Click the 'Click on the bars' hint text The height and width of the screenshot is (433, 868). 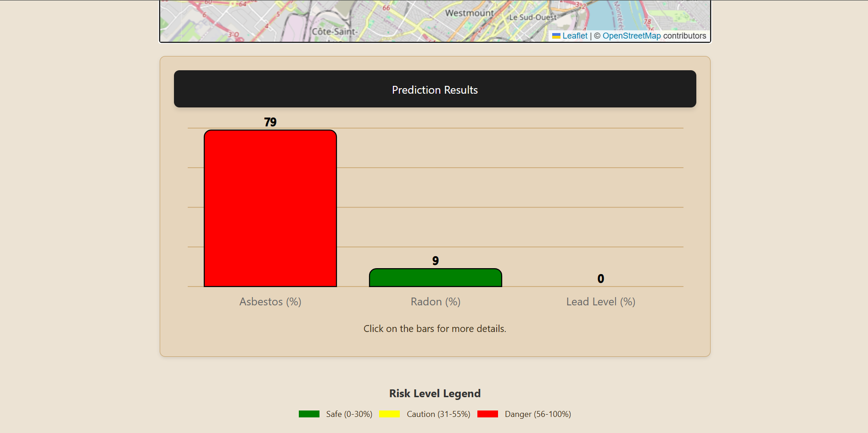[x=435, y=329]
